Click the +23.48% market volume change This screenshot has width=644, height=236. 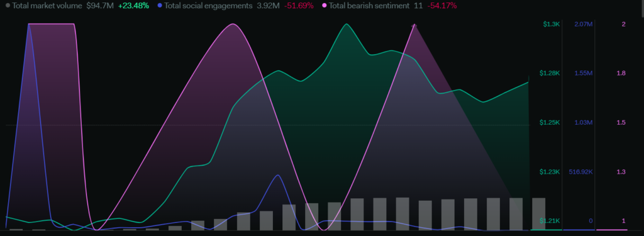point(133,6)
